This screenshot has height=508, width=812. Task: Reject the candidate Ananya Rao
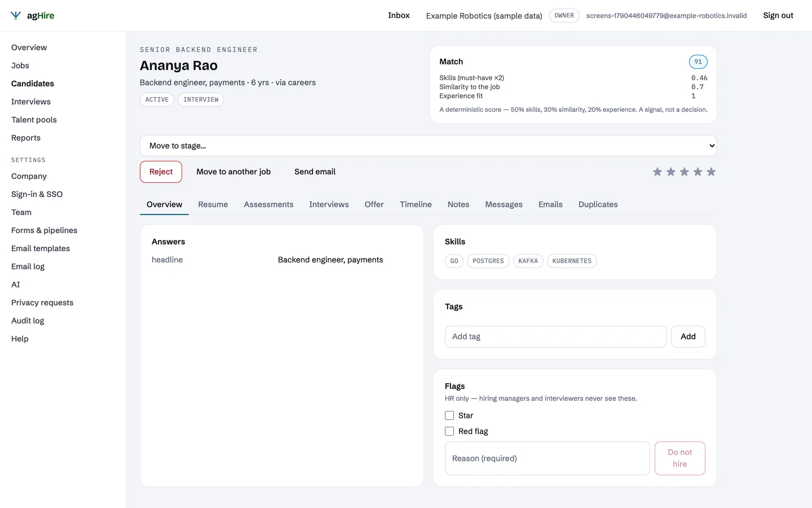pyautogui.click(x=161, y=172)
